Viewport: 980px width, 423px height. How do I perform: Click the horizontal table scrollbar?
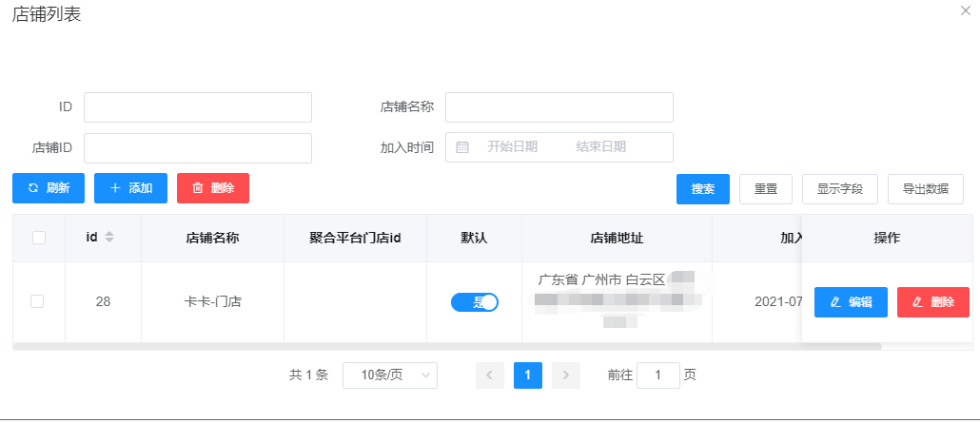tap(447, 347)
